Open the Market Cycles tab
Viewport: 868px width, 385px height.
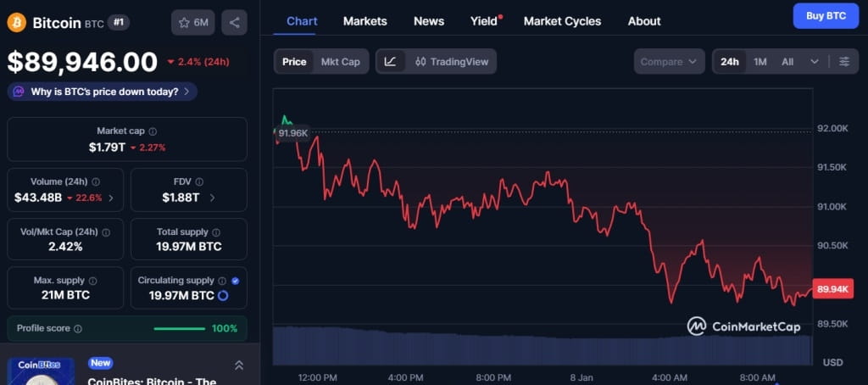pos(563,21)
